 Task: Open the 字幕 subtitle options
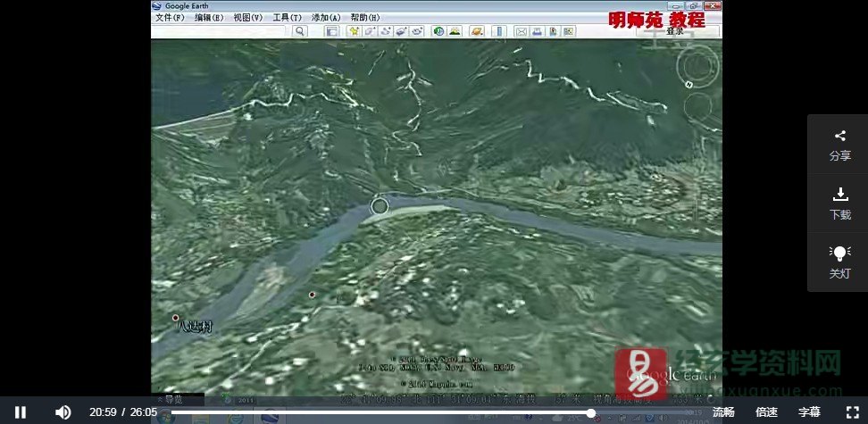pos(810,412)
